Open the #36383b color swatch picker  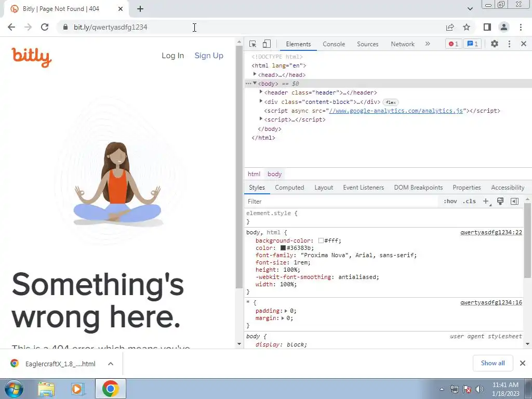(x=283, y=248)
